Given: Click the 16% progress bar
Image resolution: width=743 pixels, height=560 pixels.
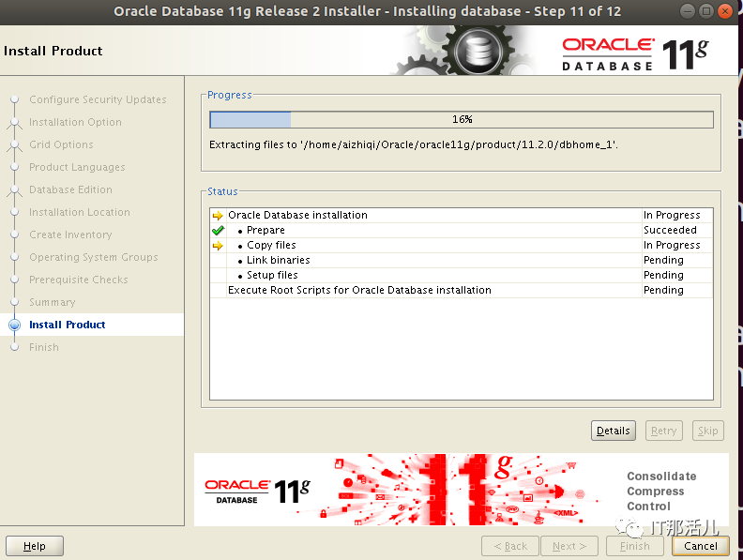Looking at the screenshot, I should pos(462,119).
